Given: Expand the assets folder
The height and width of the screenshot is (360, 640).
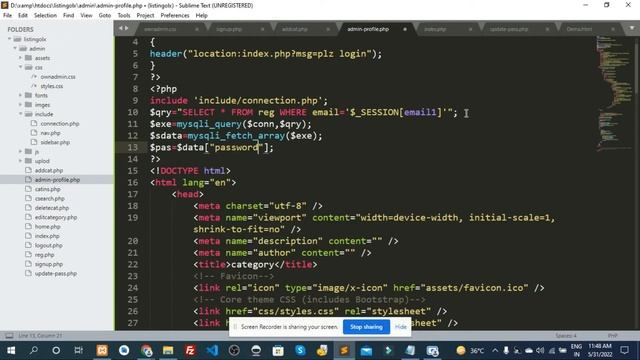Looking at the screenshot, I should point(20,58).
